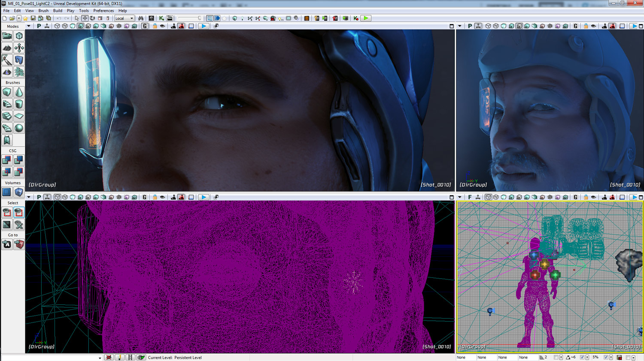Select Texture alignment mode arrows icon
644x361 pixels.
(19, 48)
